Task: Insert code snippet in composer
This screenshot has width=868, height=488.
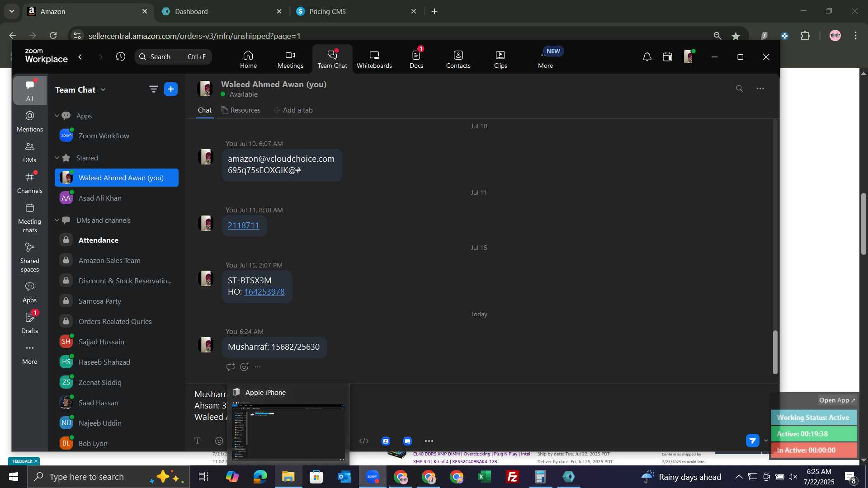Action: [364, 441]
